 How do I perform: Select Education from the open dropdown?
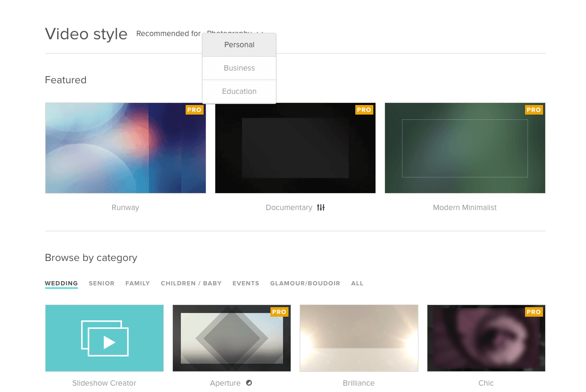(x=239, y=91)
